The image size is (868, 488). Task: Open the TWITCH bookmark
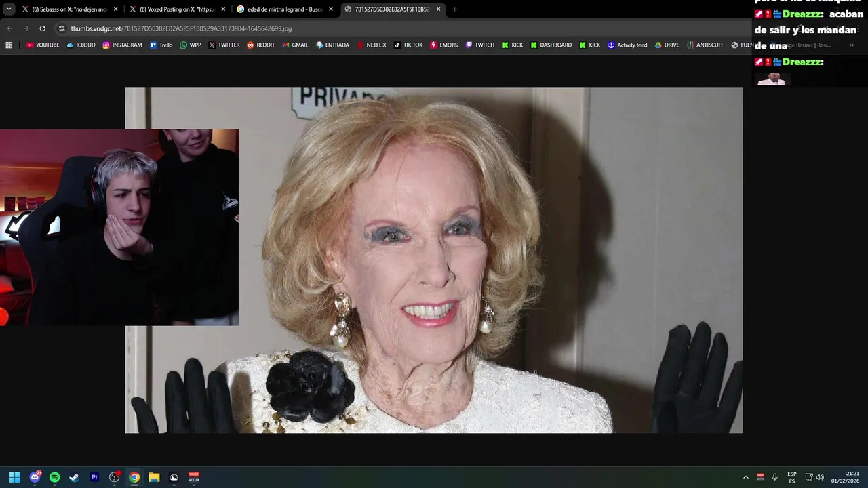[480, 45]
